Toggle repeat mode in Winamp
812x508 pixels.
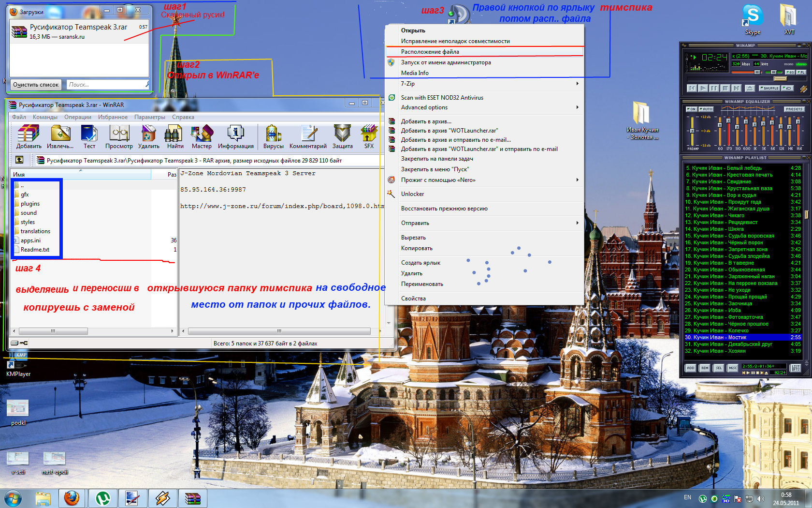point(787,88)
